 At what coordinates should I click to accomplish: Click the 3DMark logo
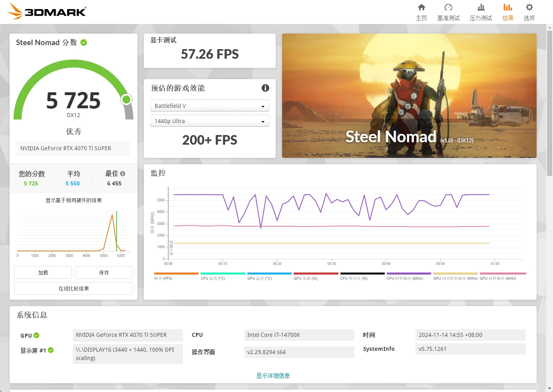coord(47,11)
